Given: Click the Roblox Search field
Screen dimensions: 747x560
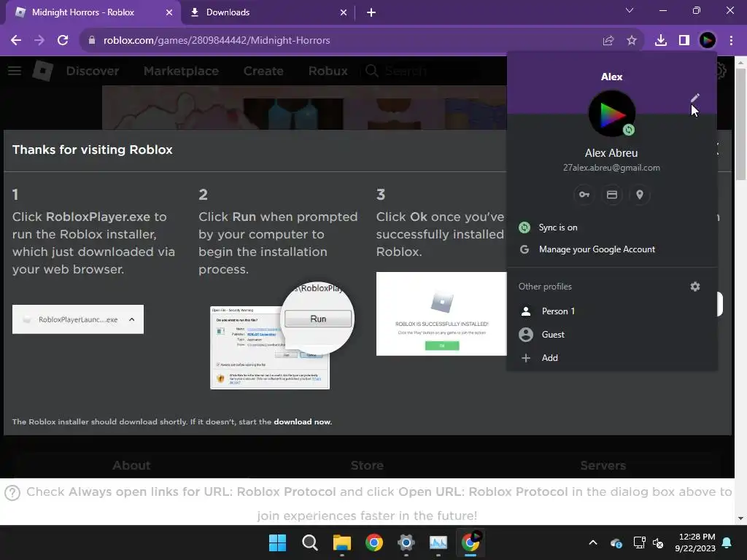Looking at the screenshot, I should [422, 71].
